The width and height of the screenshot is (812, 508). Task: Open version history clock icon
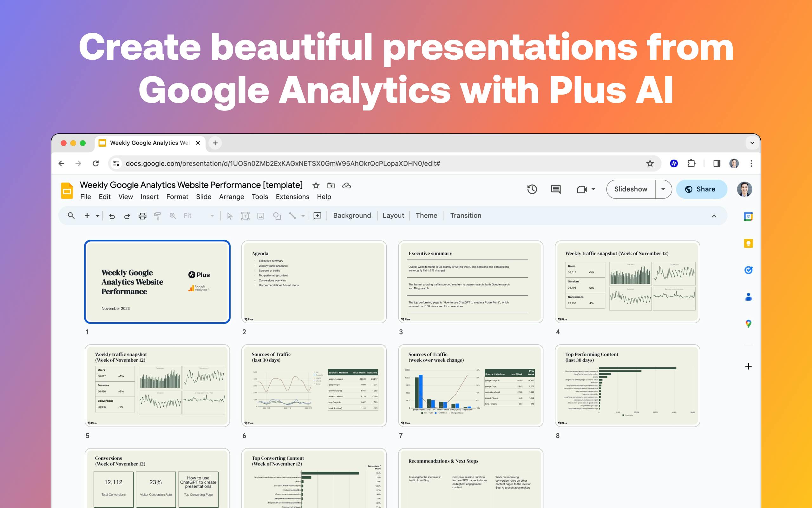(x=532, y=189)
